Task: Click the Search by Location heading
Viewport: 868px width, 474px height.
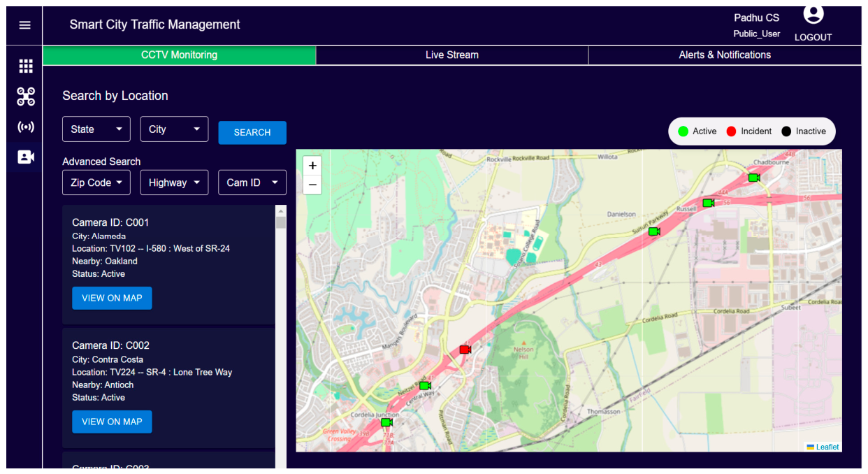Action: click(115, 96)
